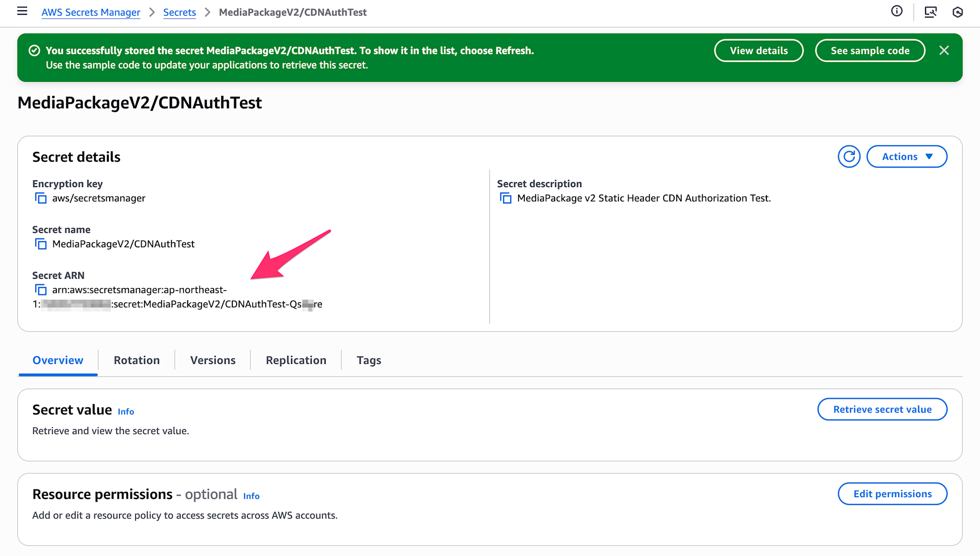The image size is (980, 556).
Task: Open Info link beside Secret value
Action: pyautogui.click(x=126, y=411)
